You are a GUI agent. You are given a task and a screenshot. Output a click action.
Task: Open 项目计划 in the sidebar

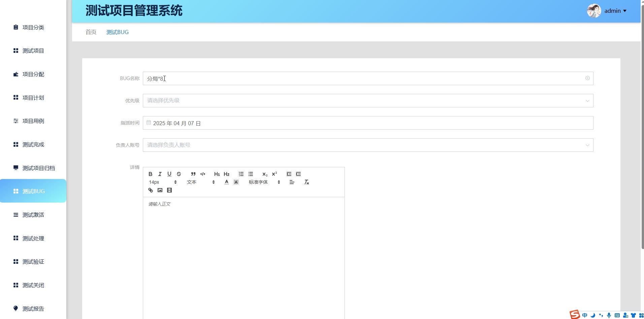click(33, 98)
